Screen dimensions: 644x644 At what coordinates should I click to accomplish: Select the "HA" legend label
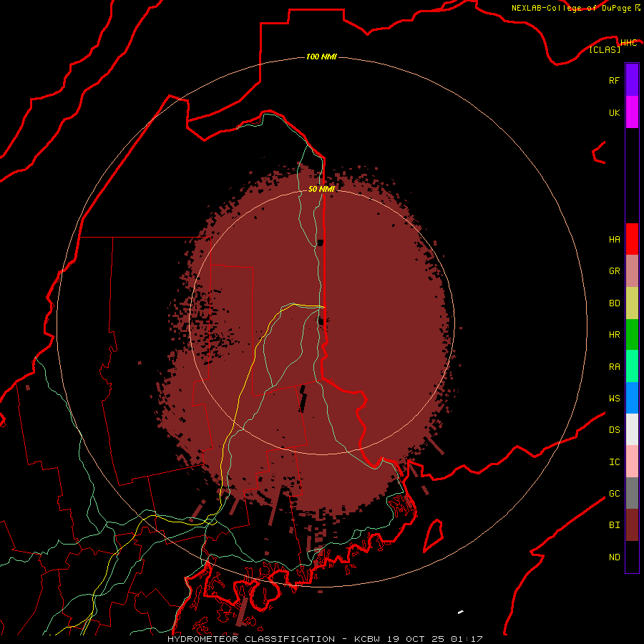click(614, 240)
